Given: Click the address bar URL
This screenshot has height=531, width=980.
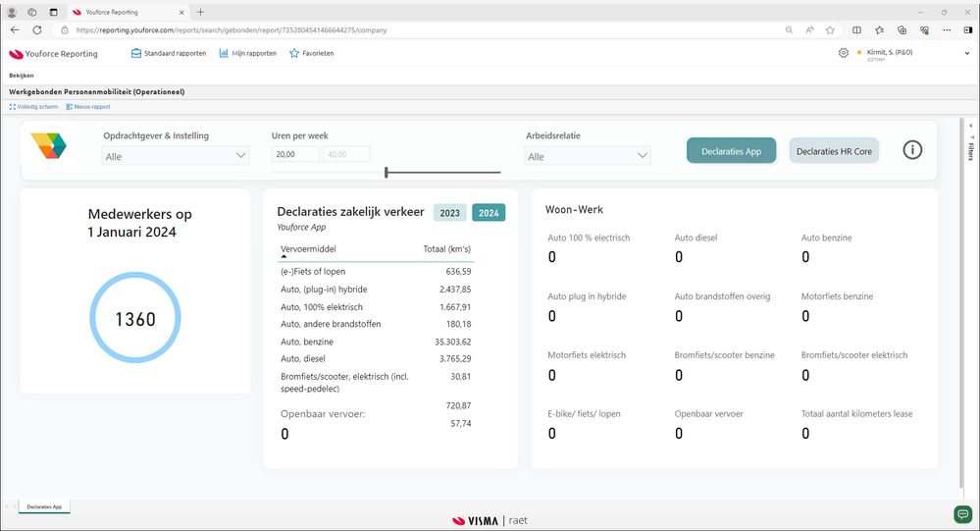Looking at the screenshot, I should point(232,30).
